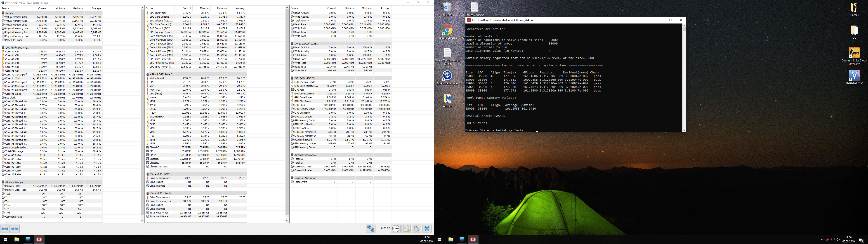The image size is (868, 244).
Task: Click down arrow of Linpack console scrollbar
Action: click(x=684, y=130)
